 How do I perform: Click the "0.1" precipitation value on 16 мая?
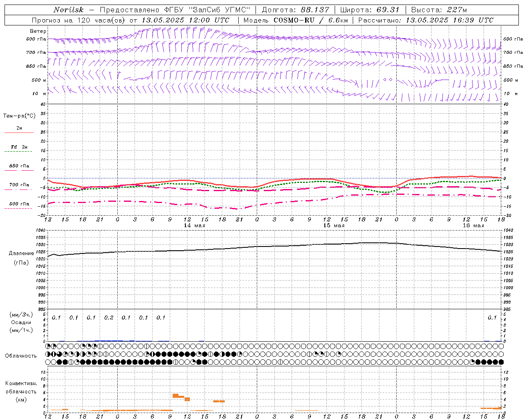point(492,318)
